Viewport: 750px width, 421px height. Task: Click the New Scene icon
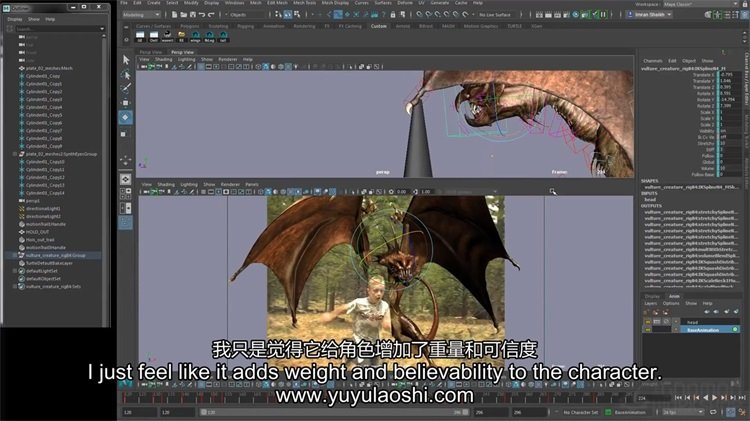point(175,15)
